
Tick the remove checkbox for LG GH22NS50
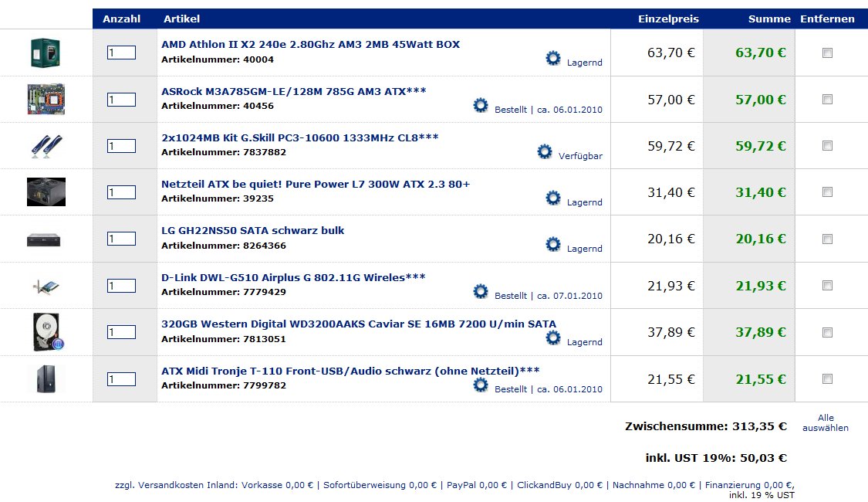point(828,239)
